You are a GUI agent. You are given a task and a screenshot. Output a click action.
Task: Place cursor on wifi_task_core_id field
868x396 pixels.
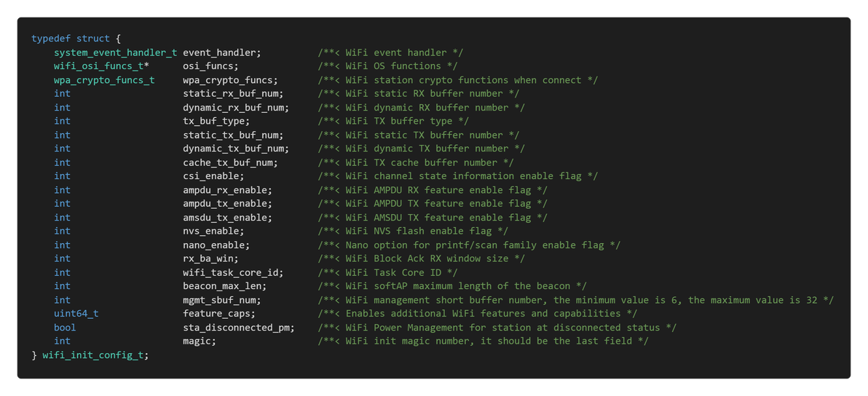point(232,272)
